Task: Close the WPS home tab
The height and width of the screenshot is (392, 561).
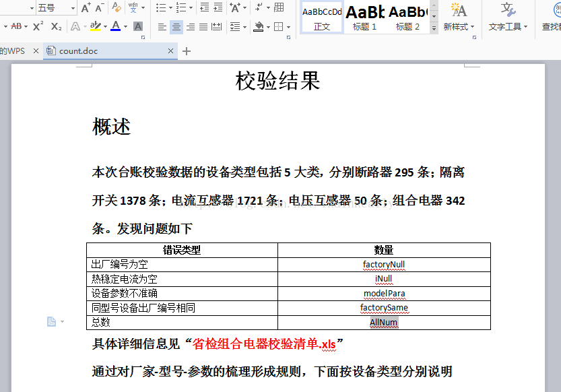Action: point(36,51)
